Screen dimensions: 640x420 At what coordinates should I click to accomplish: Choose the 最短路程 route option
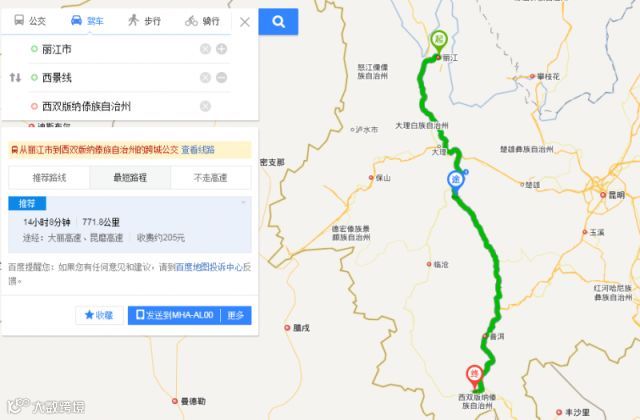click(130, 178)
